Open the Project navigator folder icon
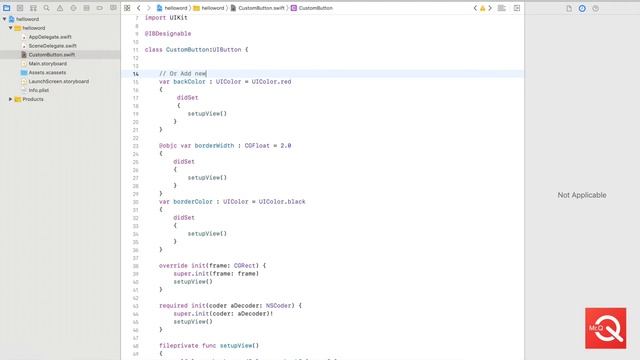Image resolution: width=640 pixels, height=360 pixels. [7, 8]
